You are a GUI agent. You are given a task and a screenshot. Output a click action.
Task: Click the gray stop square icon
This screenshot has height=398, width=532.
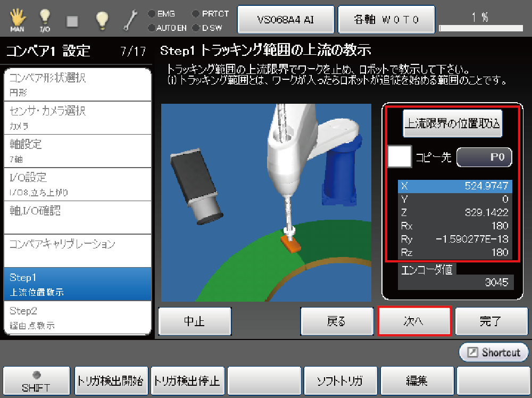click(x=73, y=20)
